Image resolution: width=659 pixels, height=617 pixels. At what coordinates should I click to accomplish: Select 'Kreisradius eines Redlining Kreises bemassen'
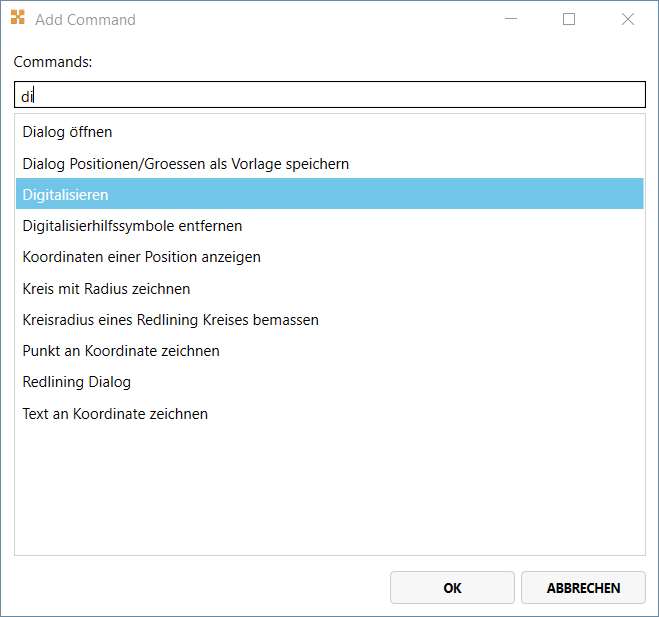click(x=170, y=320)
